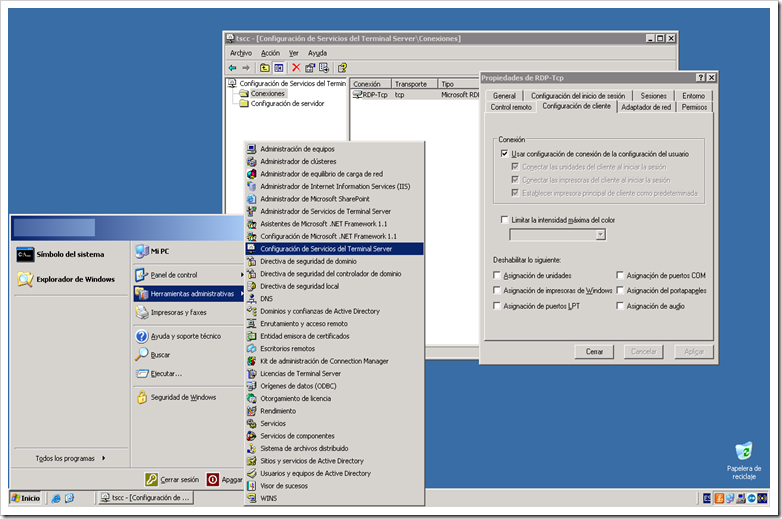Screen dimensions: 782x519
Task: Switch to the Adaptador de red tab
Action: click(x=646, y=107)
